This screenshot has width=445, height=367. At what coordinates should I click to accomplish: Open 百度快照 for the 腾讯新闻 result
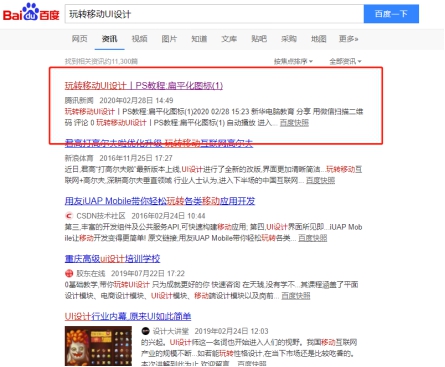[294, 123]
